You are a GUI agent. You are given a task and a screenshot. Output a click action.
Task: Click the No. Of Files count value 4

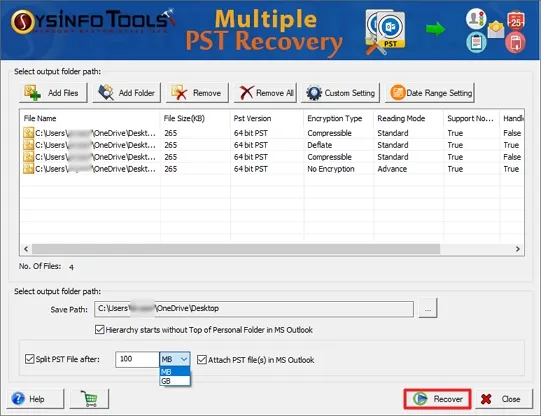tap(71, 267)
